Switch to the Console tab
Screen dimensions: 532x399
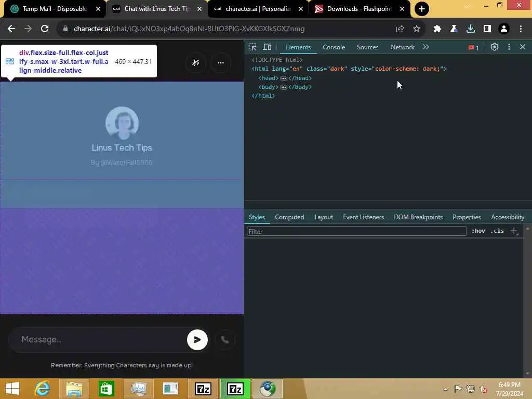[x=334, y=47]
